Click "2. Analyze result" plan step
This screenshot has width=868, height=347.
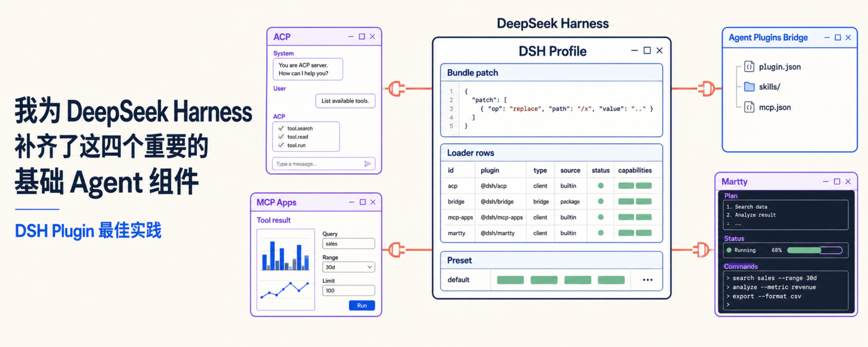pyautogui.click(x=751, y=215)
